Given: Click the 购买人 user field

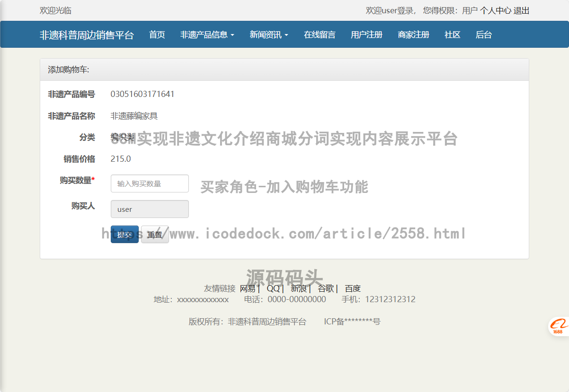Looking at the screenshot, I should tap(150, 209).
